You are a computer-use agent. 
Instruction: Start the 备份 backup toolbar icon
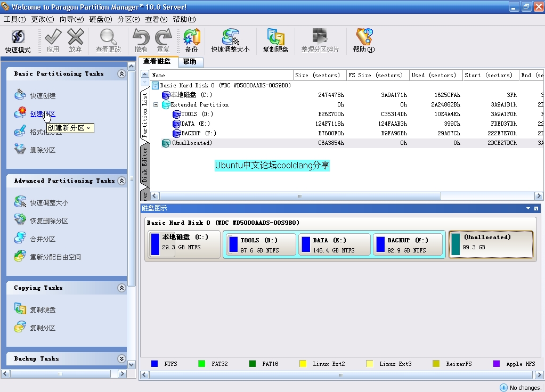click(191, 37)
